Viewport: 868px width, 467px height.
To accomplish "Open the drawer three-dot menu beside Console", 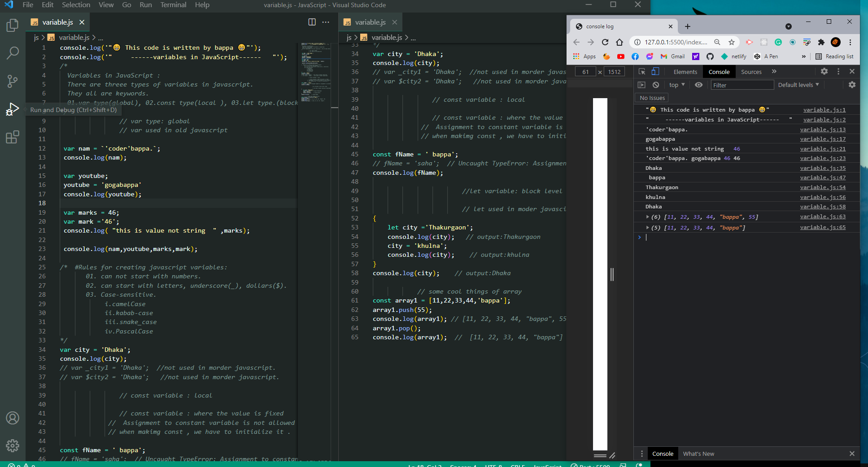I will coord(642,454).
